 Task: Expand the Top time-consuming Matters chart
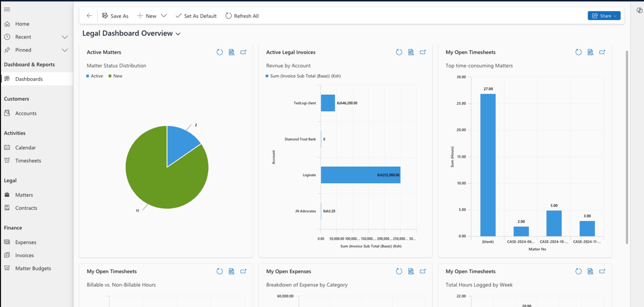tap(602, 52)
